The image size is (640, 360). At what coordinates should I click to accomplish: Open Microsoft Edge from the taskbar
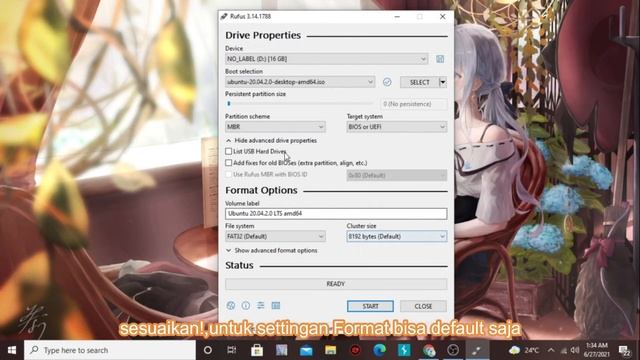[379, 350]
